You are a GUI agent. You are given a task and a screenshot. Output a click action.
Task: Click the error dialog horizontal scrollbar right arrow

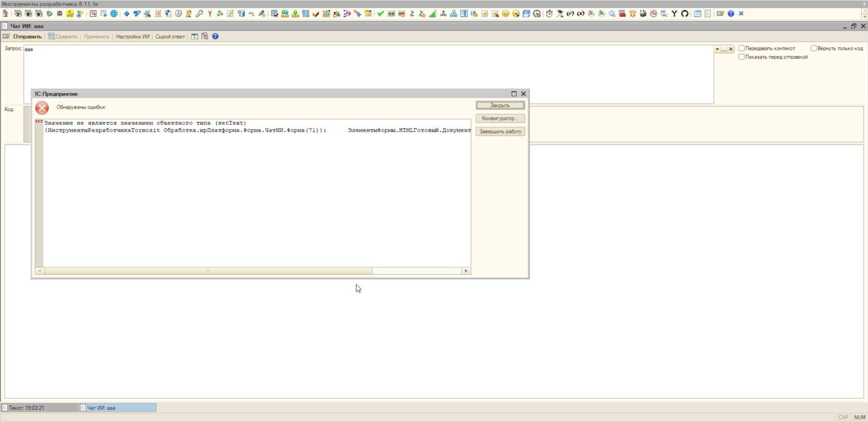466,271
